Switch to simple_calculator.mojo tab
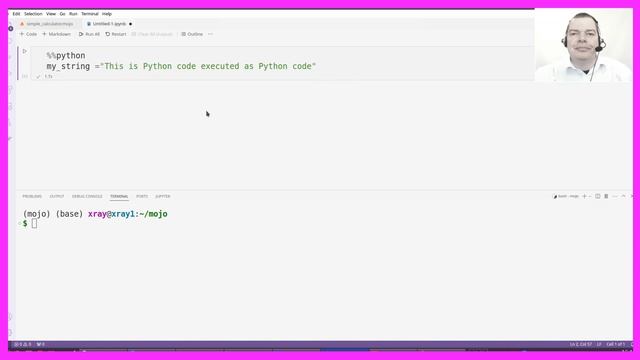Screen dimensions: 640x360 click(47, 24)
